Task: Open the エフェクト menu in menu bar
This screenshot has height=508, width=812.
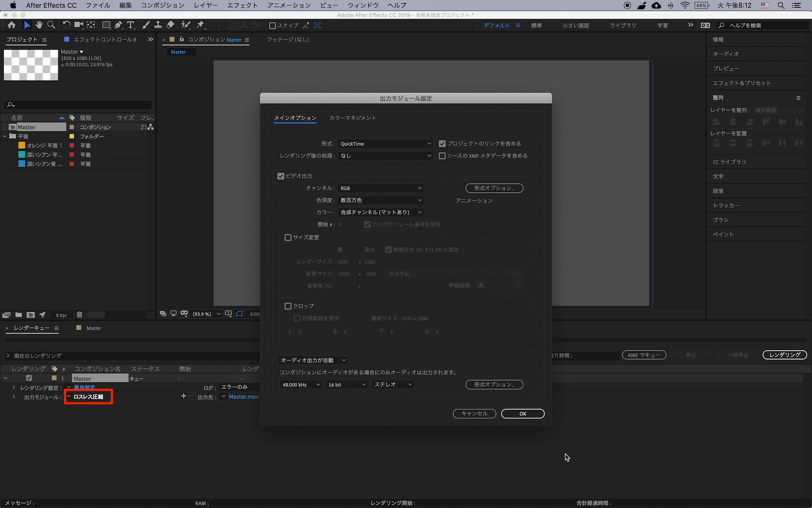Action: point(242,5)
